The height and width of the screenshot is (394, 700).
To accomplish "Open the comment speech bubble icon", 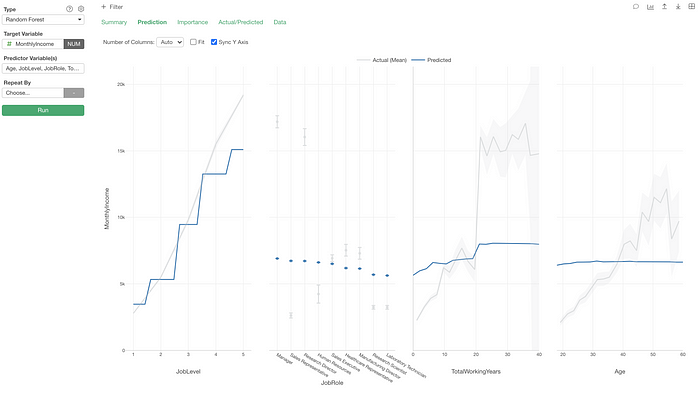I will 636,7.
